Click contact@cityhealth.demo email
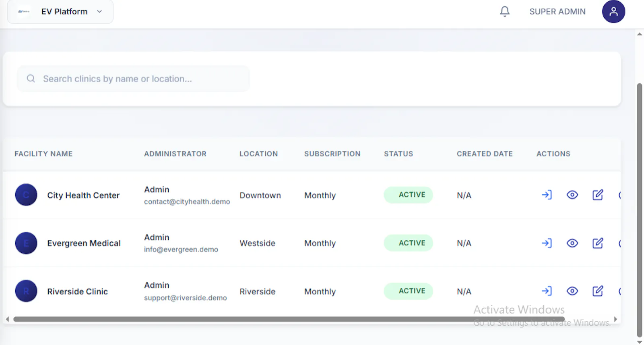The image size is (644, 345). (x=187, y=202)
